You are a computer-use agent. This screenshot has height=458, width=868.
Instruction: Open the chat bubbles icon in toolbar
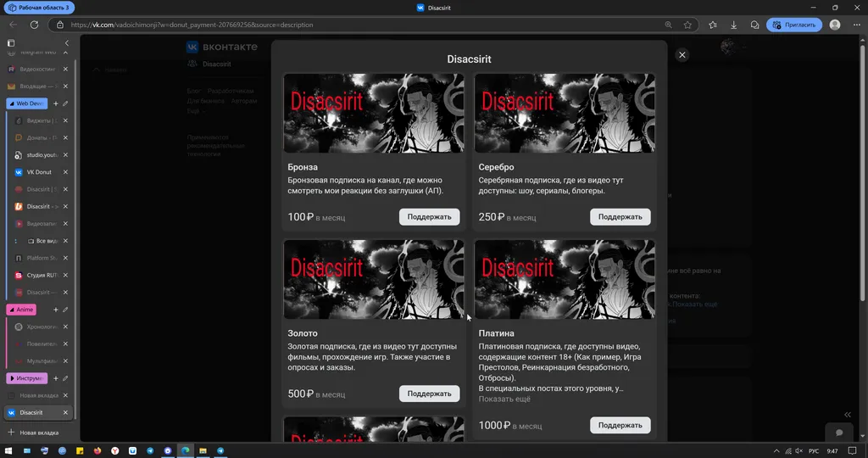tap(754, 25)
